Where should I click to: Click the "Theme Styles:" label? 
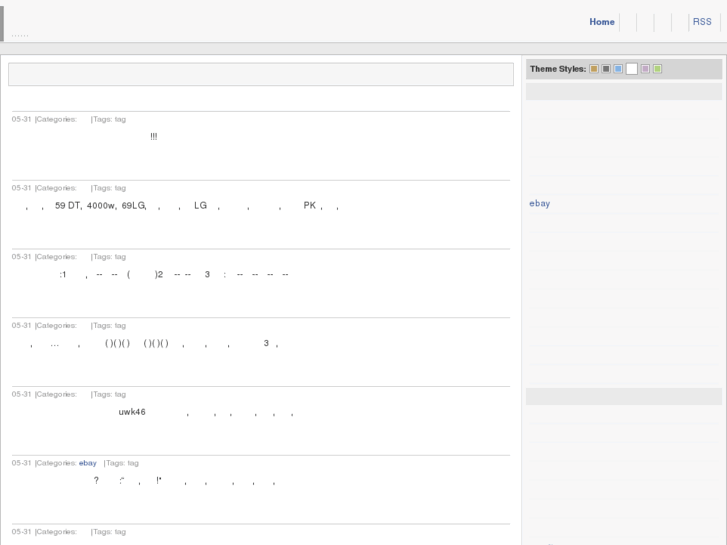[558, 69]
